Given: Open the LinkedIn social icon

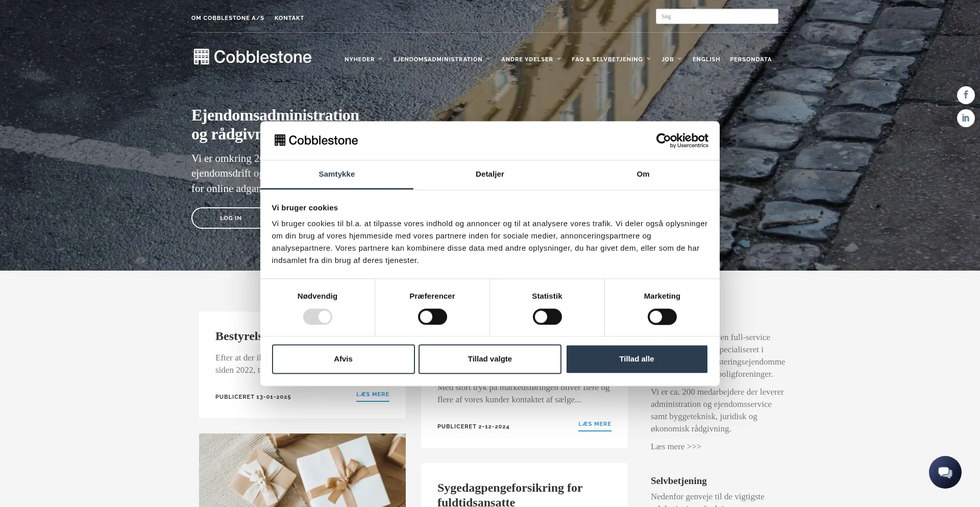Looking at the screenshot, I should tap(965, 118).
